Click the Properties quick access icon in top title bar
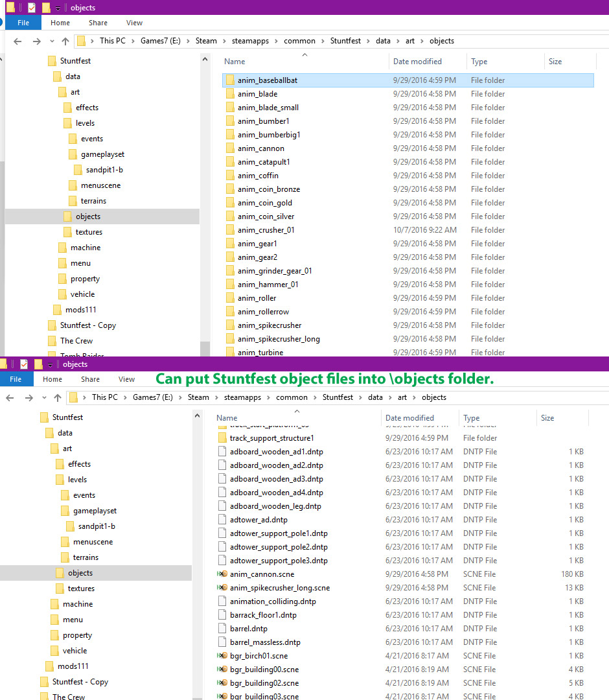The image size is (609, 700). click(x=32, y=8)
